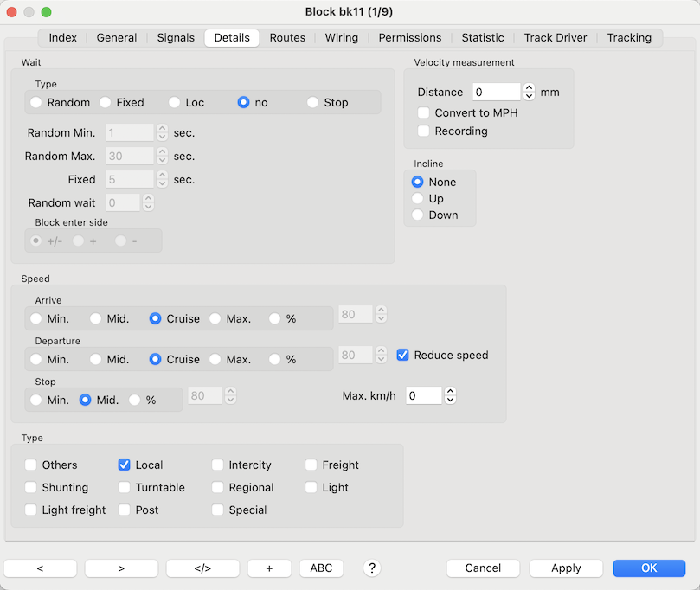Click the ABC sort button
Image resolution: width=700 pixels, height=590 pixels.
click(321, 568)
